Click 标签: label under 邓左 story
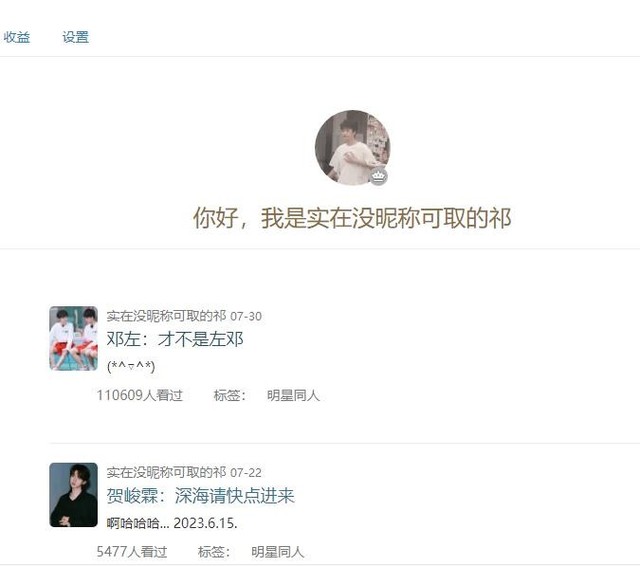The width and height of the screenshot is (640, 566). pos(230,395)
